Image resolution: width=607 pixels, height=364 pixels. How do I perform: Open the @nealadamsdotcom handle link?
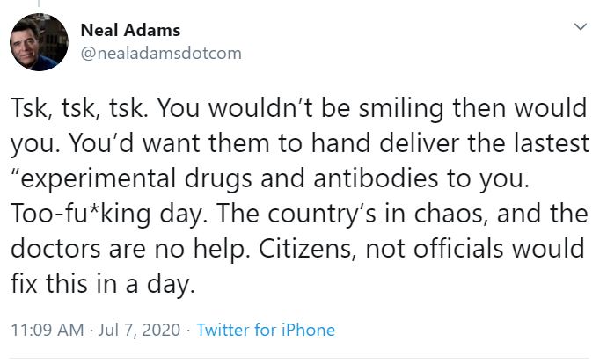tap(160, 54)
